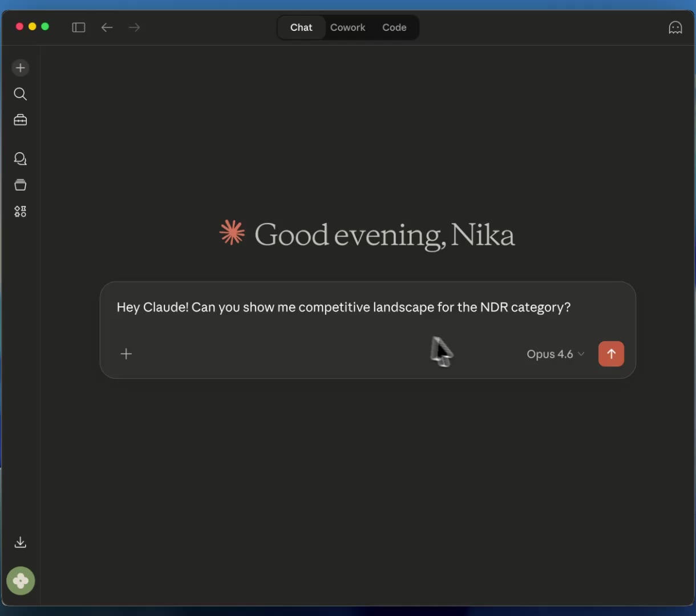Start a new chat with plus icon
Image resolution: width=696 pixels, height=616 pixels.
coord(21,68)
